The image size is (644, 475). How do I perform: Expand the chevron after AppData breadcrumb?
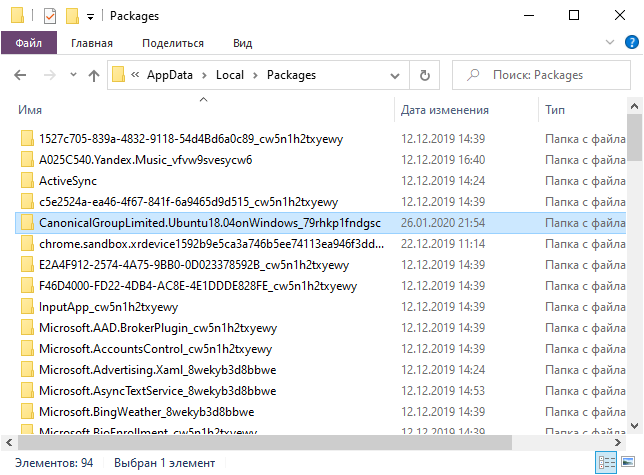coord(204,76)
